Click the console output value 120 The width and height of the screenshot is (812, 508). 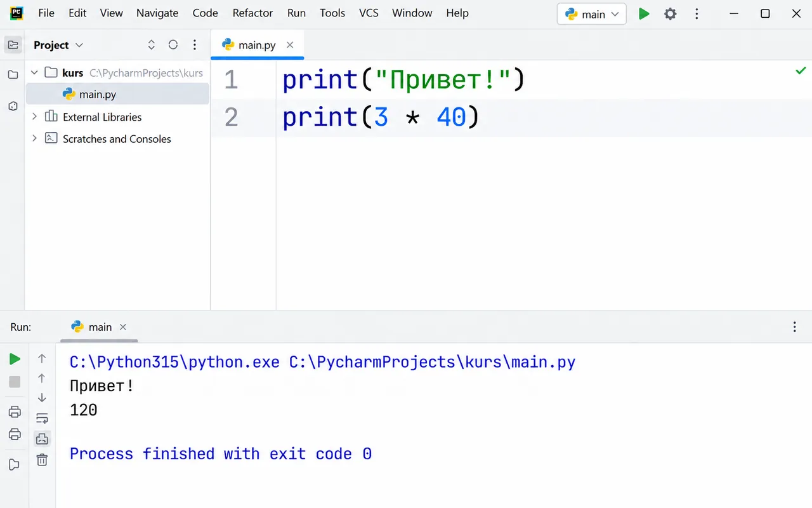tap(84, 410)
